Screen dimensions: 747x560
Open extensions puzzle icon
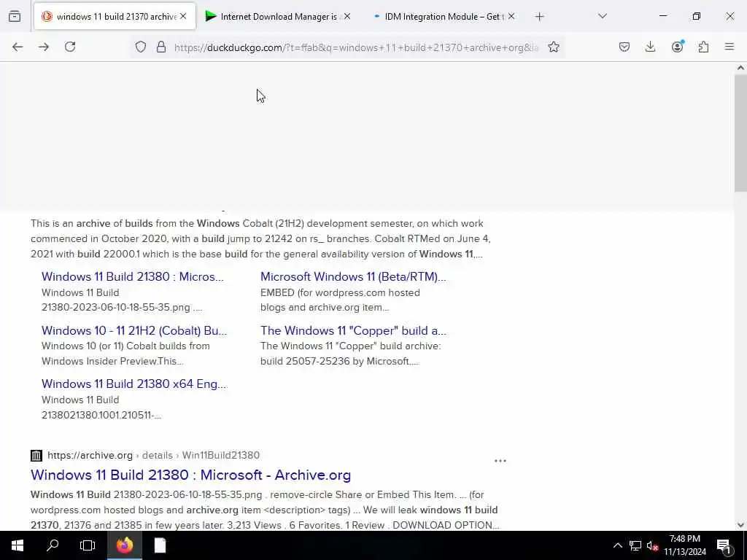[x=703, y=47]
